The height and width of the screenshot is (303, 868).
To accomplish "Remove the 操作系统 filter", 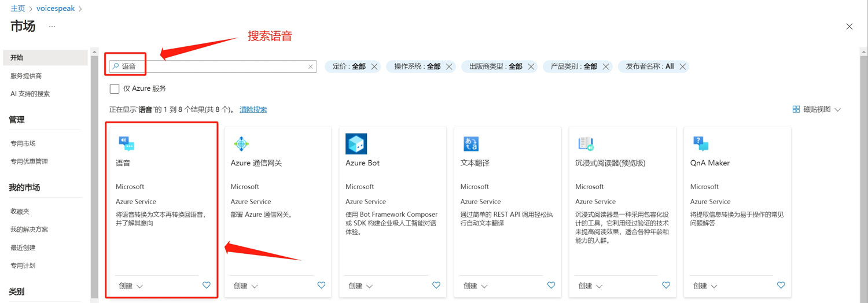I will coord(448,66).
